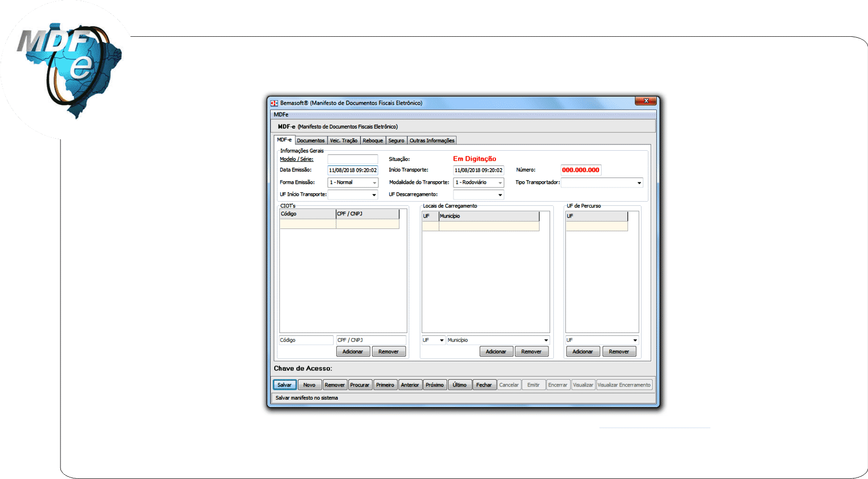868x479 pixels.
Task: Click Adicionar under Locais de Carregamento
Action: (496, 351)
